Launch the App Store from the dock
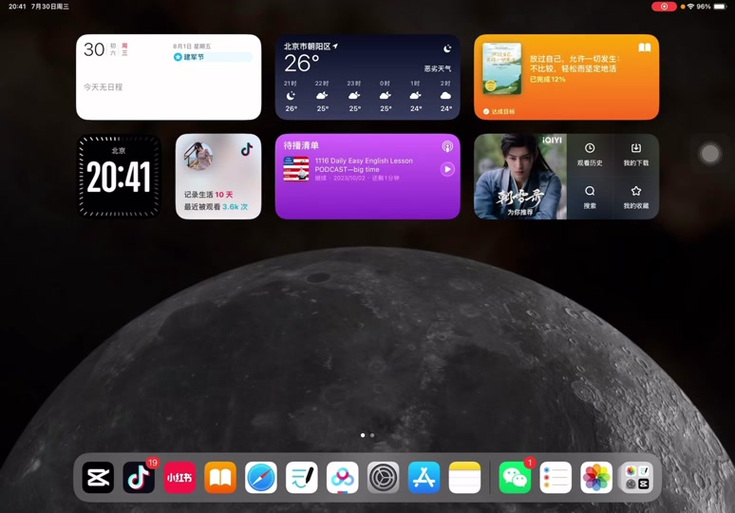735x513 pixels. coord(424,477)
